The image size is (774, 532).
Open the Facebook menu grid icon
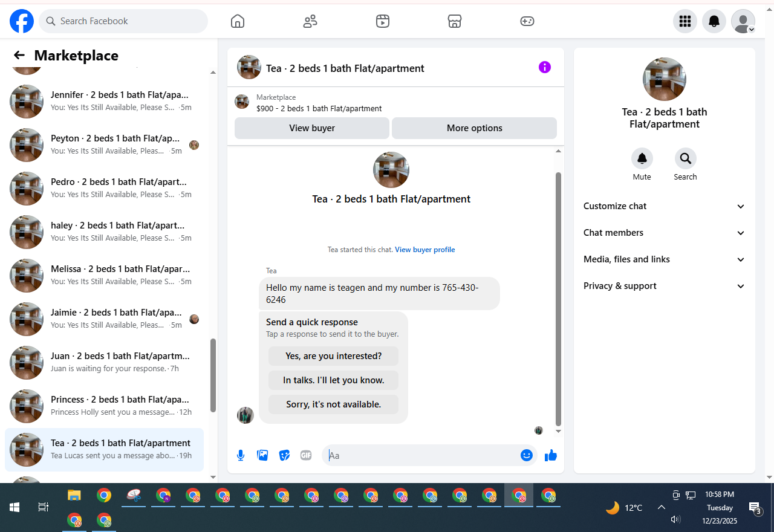pos(685,21)
